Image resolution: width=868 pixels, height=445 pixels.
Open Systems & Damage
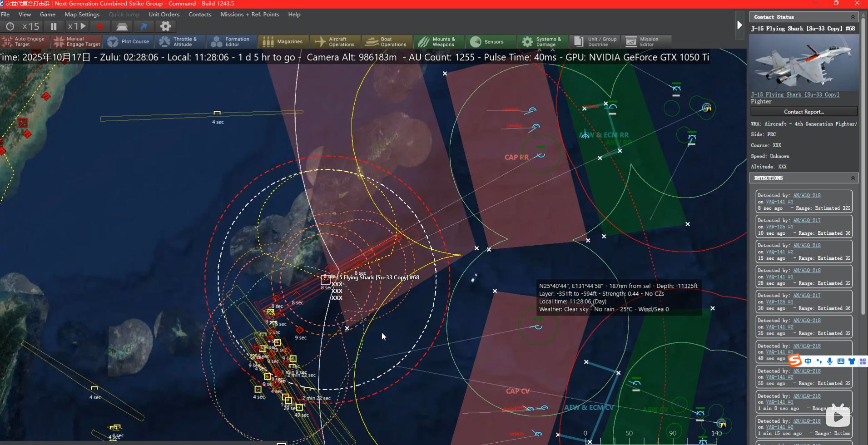[x=543, y=42]
